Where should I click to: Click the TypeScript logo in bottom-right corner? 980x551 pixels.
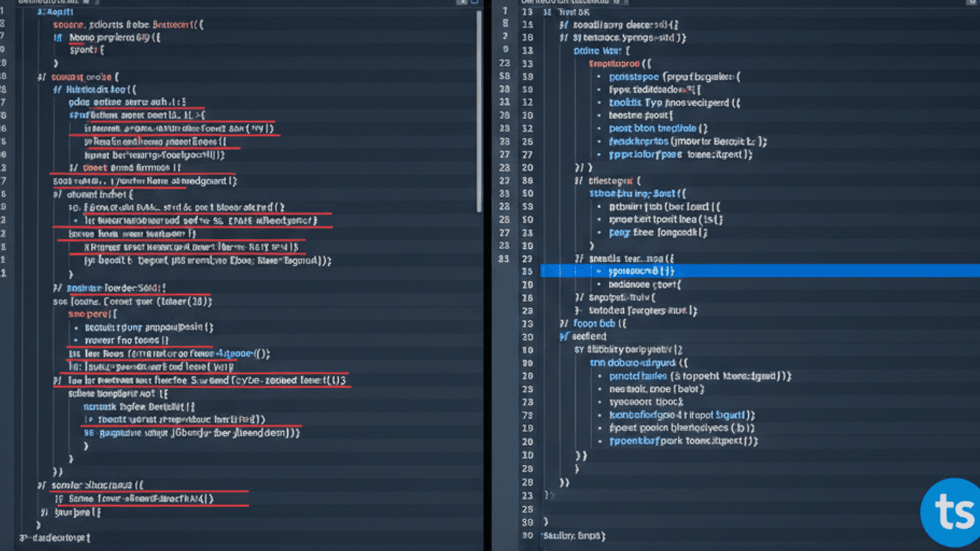[x=951, y=511]
